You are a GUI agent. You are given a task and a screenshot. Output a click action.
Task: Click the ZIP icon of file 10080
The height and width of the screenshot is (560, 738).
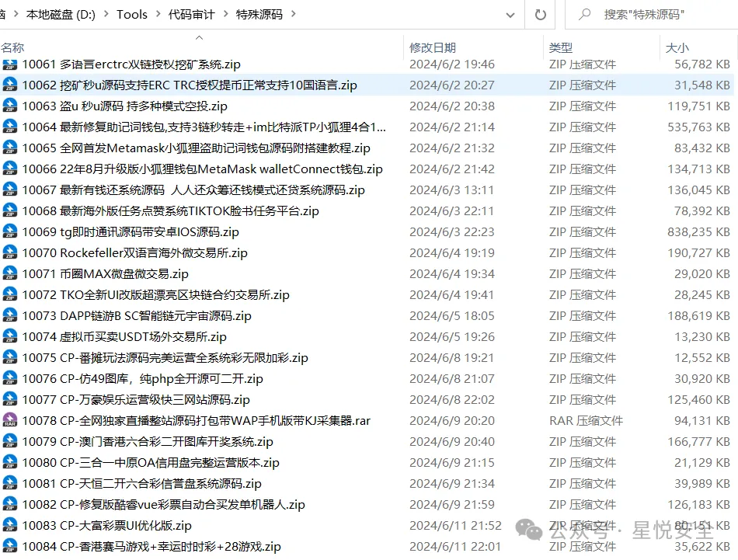click(10, 462)
